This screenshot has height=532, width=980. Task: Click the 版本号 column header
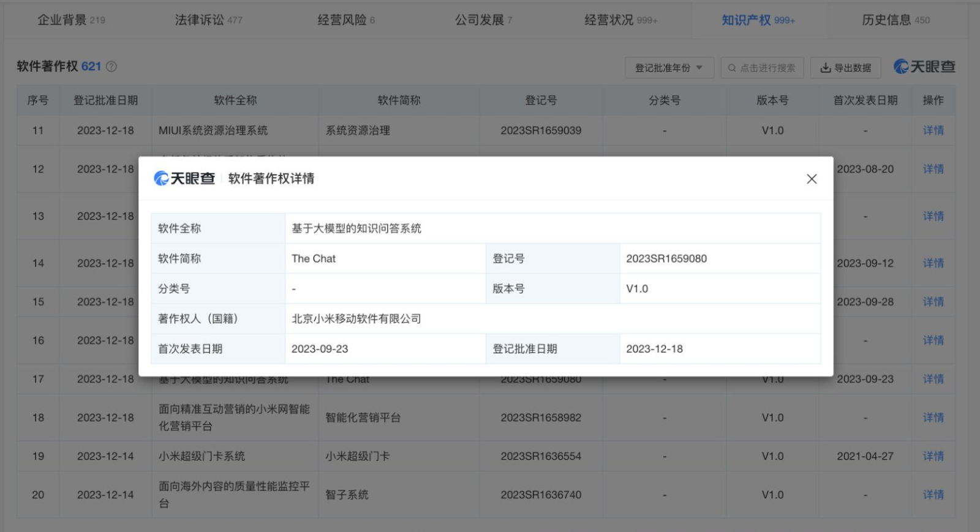(x=772, y=100)
